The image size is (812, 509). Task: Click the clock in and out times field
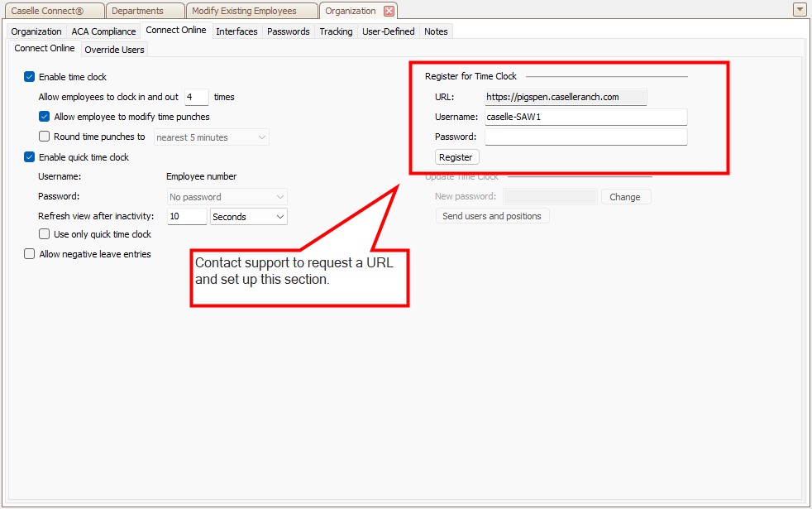click(x=196, y=97)
